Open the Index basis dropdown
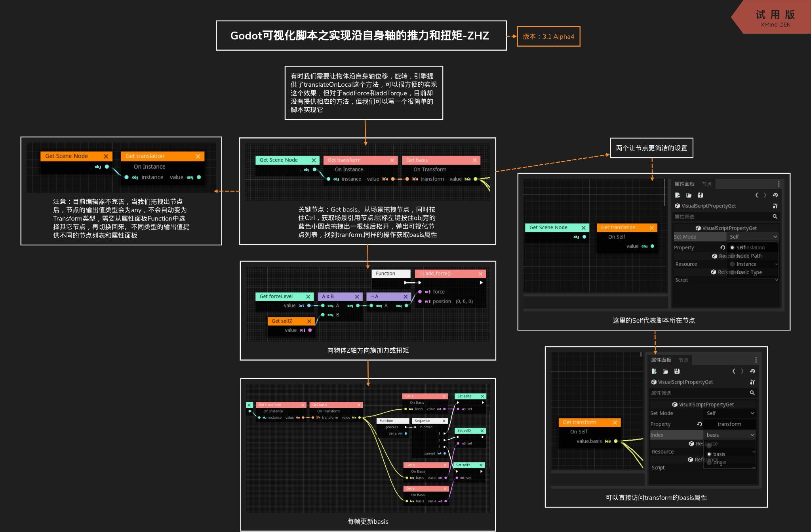Image resolution: width=811 pixels, height=532 pixels. tap(730, 435)
